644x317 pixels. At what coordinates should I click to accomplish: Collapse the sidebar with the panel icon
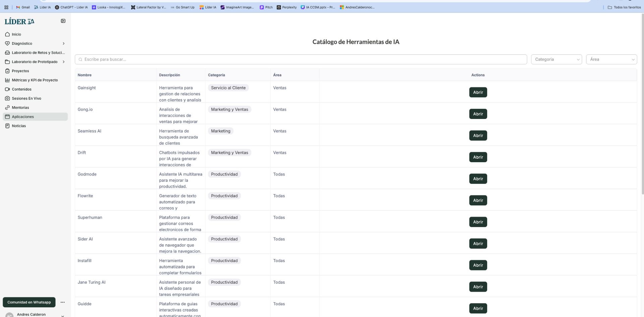(63, 21)
